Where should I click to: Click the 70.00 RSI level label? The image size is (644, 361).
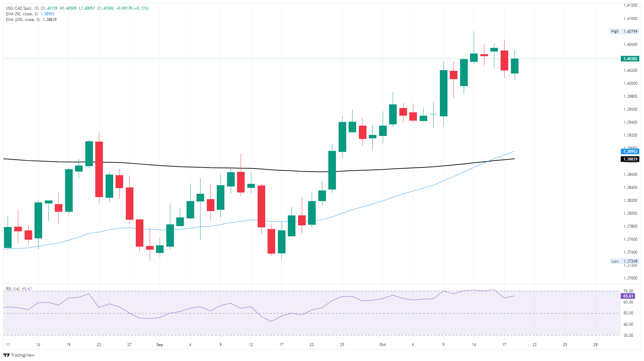coord(628,291)
